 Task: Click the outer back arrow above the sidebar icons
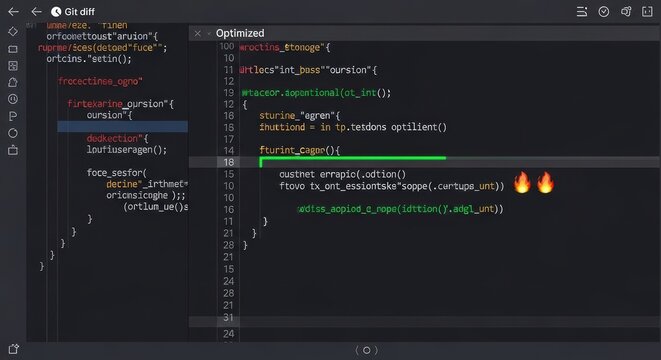click(13, 11)
